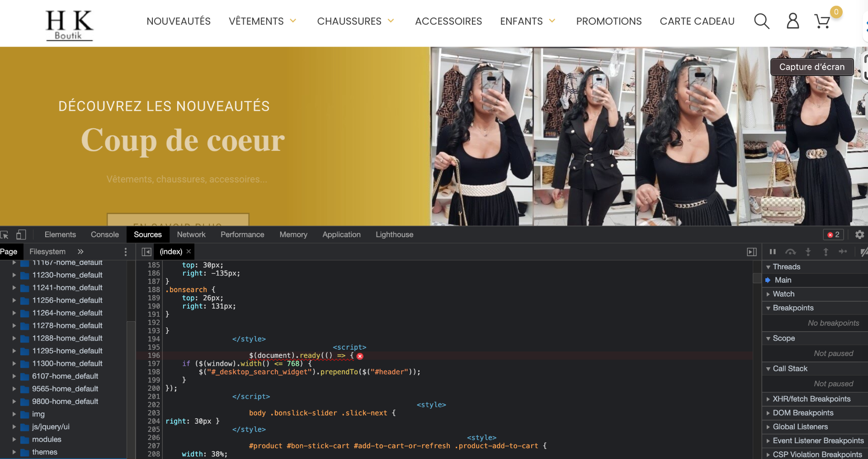
Task: Expand the 11256-home_default folder arrow
Action: pyautogui.click(x=14, y=300)
